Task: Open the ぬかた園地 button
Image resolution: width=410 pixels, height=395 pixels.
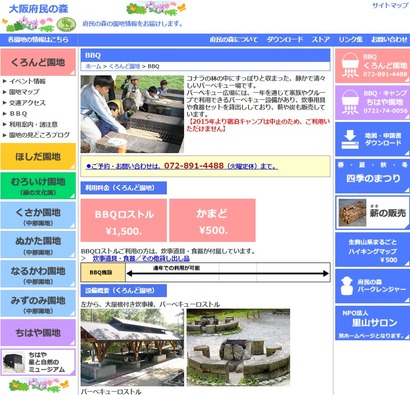Action: tap(38, 244)
